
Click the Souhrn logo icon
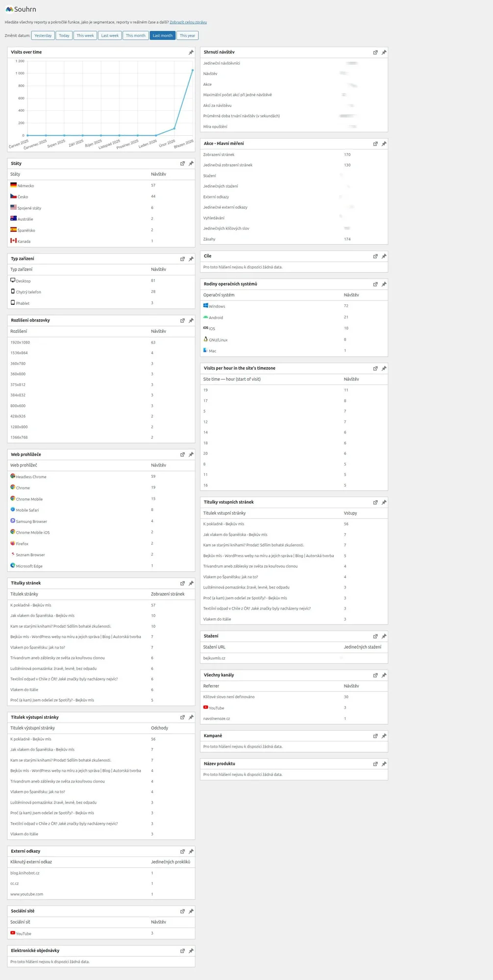9,9
